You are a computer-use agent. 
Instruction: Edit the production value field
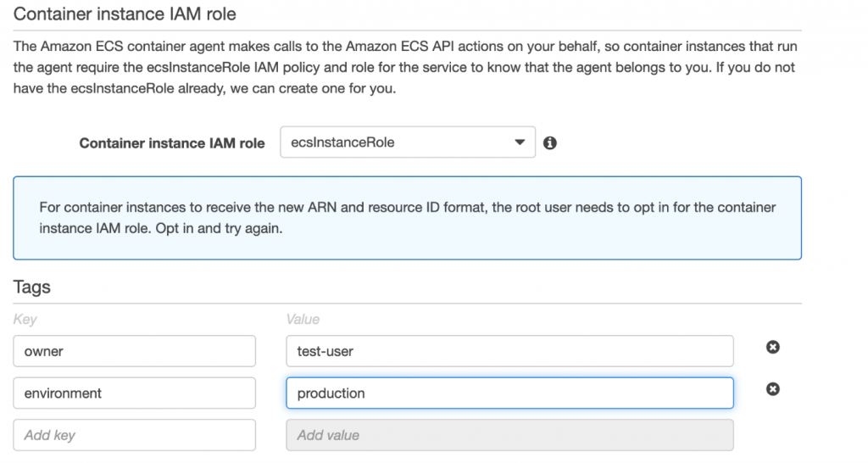[x=509, y=393]
